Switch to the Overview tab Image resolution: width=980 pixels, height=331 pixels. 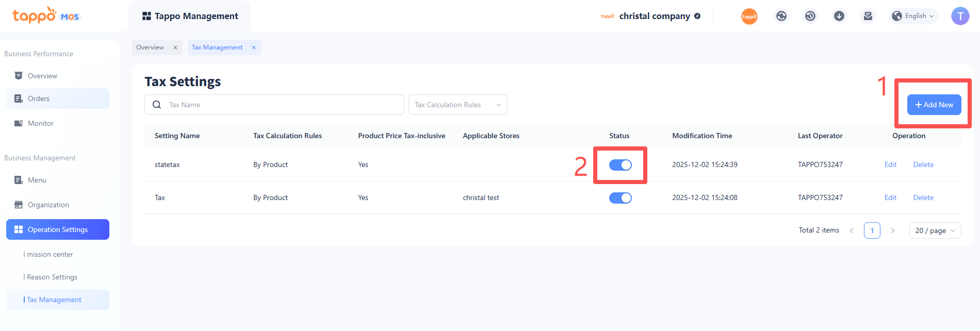150,47
